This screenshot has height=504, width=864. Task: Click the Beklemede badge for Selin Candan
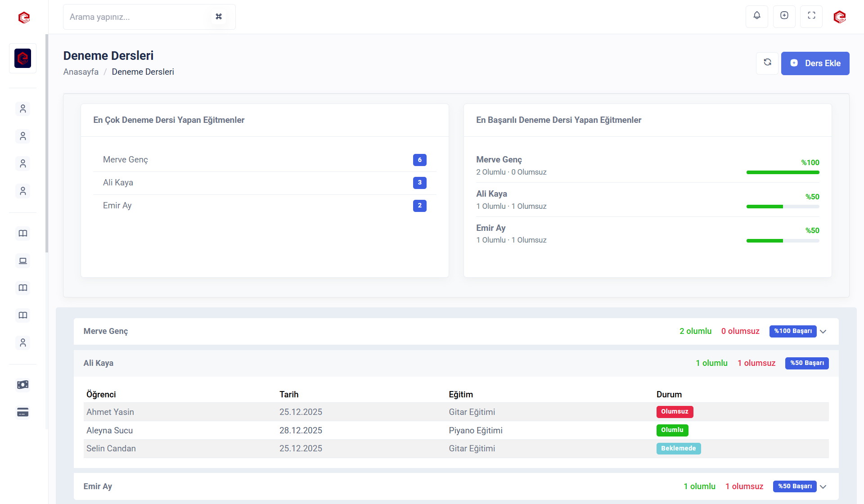point(678,449)
